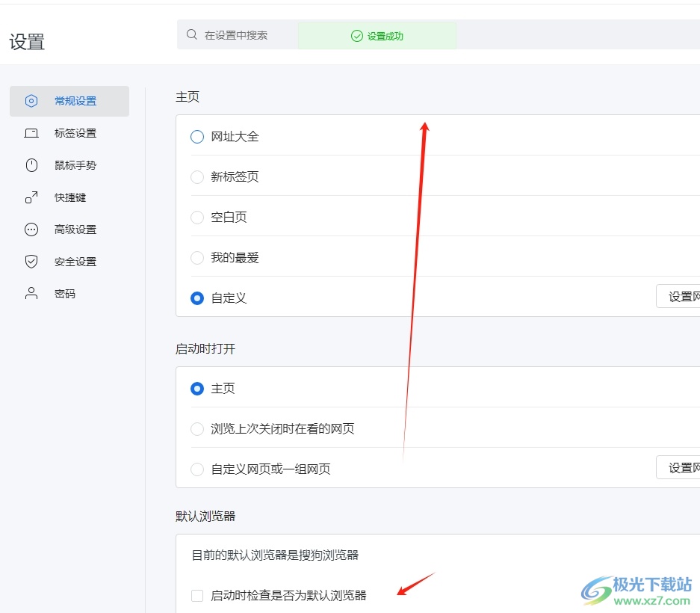Viewport: 700px width, 613px height.
Task: Click the text 目前的默认浏览器是搜狗浏览器
Action: coord(275,555)
